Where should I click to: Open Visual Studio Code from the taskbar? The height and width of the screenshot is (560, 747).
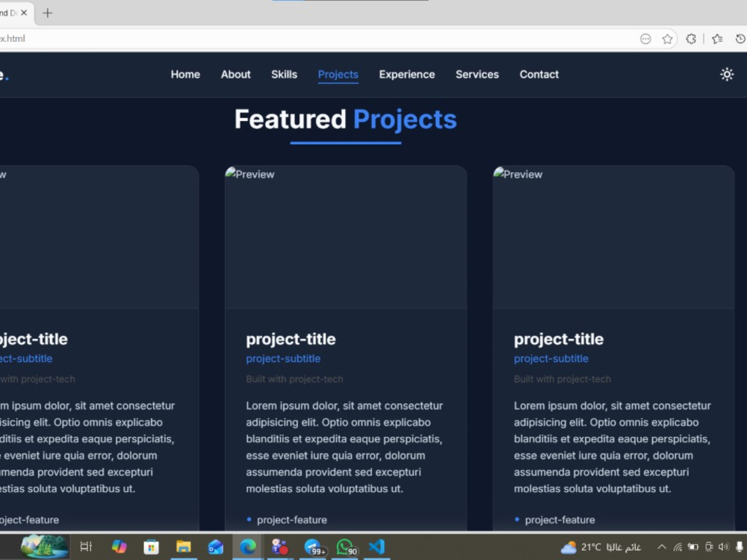(x=376, y=547)
